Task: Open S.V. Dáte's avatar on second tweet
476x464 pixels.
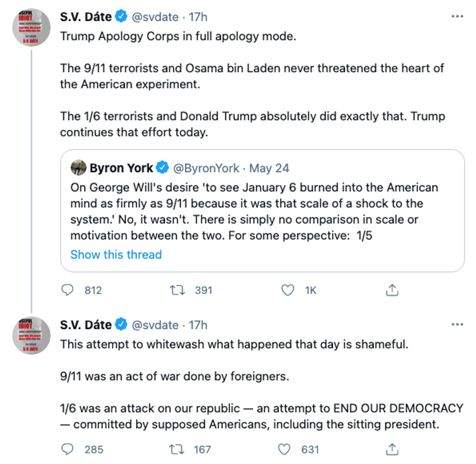Action: point(32,335)
